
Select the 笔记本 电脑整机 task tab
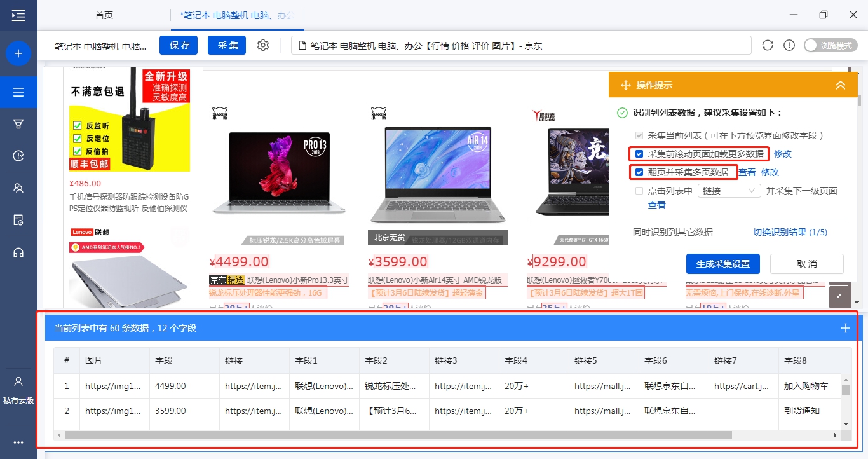pyautogui.click(x=238, y=15)
